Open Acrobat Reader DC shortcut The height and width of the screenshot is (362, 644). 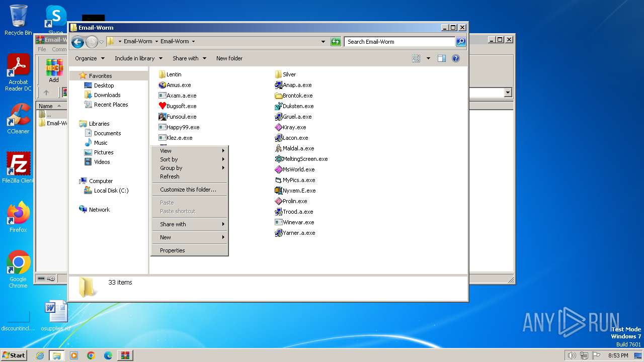point(18,73)
